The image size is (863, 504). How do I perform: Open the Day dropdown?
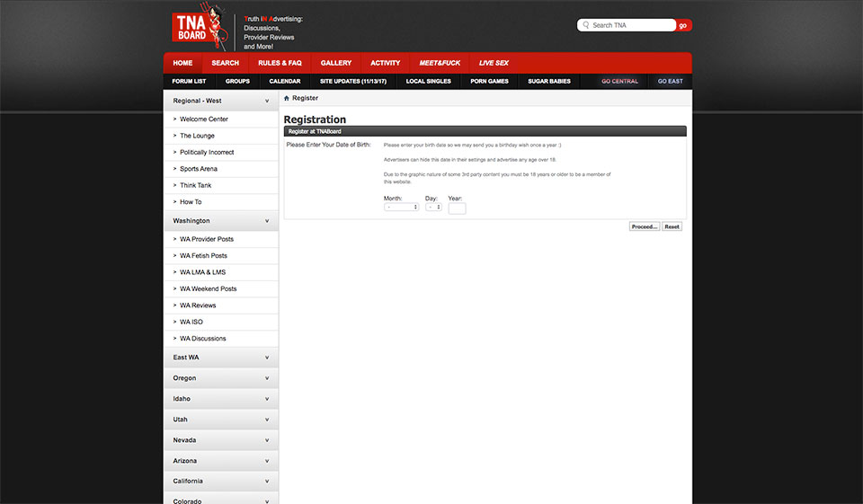[x=433, y=207]
